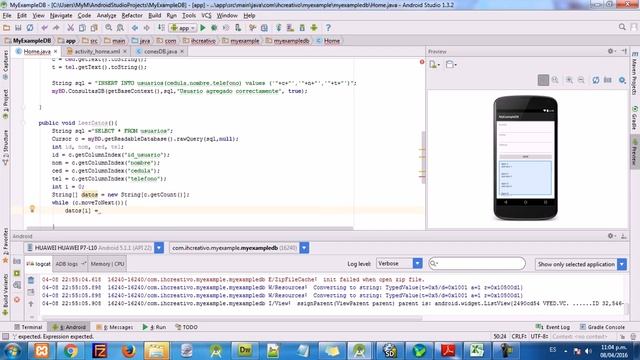Screen dimensions: 640x360
Task: Open the Refactor menu
Action: pos(132,16)
